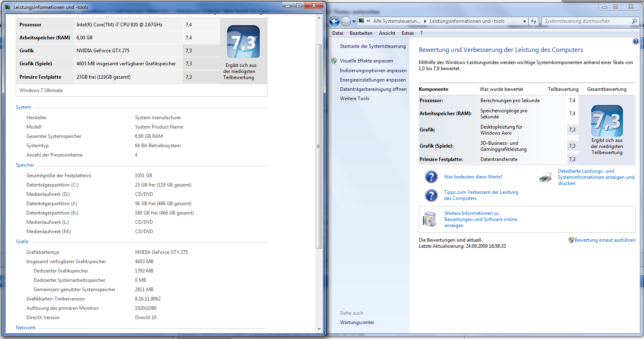The image size is (644, 339).
Task: Click the back navigation arrow in Control Panel
Action: (334, 21)
